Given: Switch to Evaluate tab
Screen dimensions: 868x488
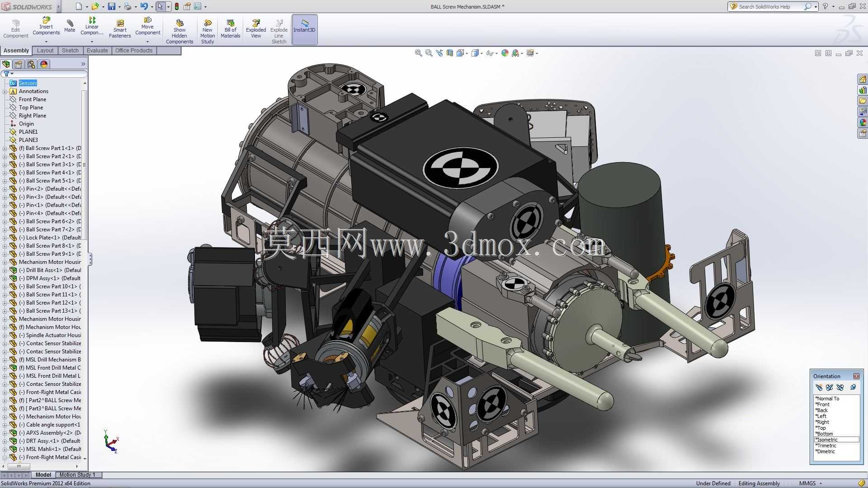Looking at the screenshot, I should point(97,51).
